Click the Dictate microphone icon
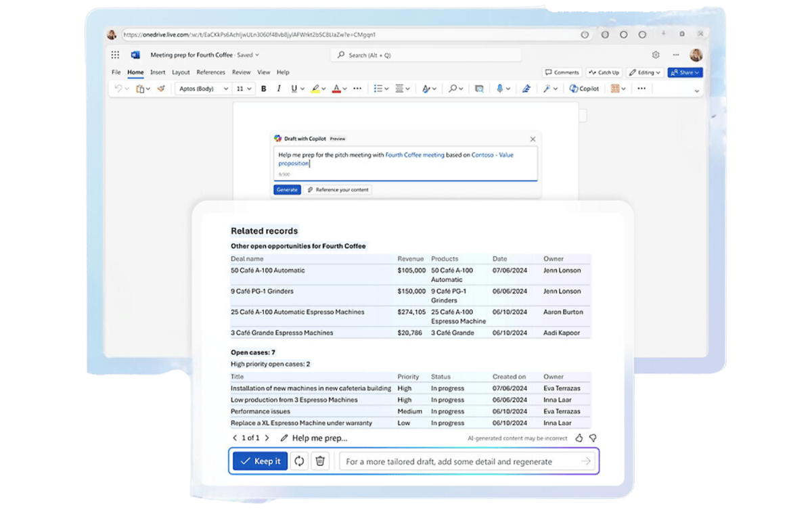 click(500, 89)
